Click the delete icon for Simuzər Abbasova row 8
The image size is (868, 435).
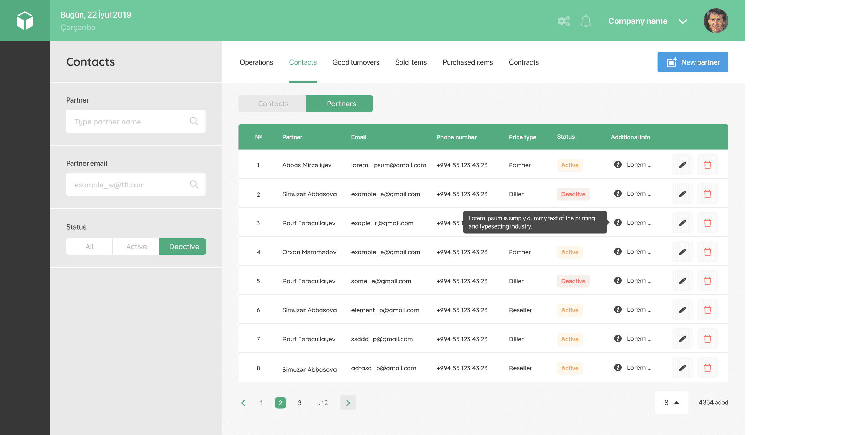[x=707, y=367]
